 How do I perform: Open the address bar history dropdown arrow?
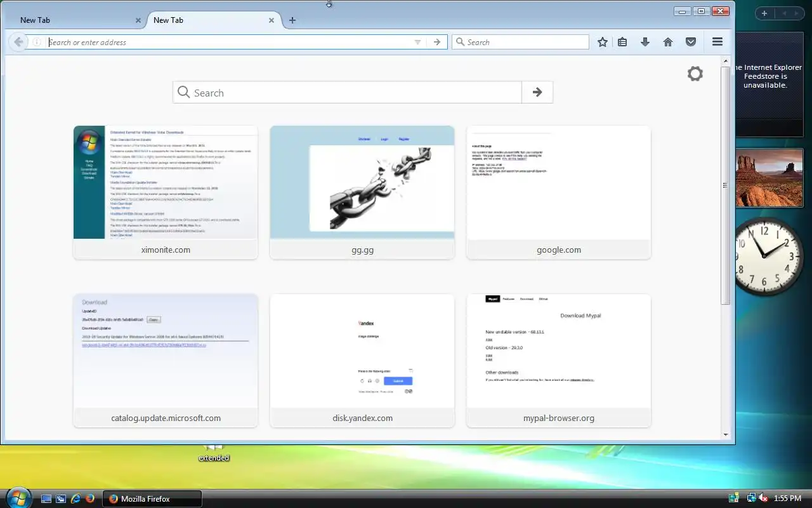(417, 42)
